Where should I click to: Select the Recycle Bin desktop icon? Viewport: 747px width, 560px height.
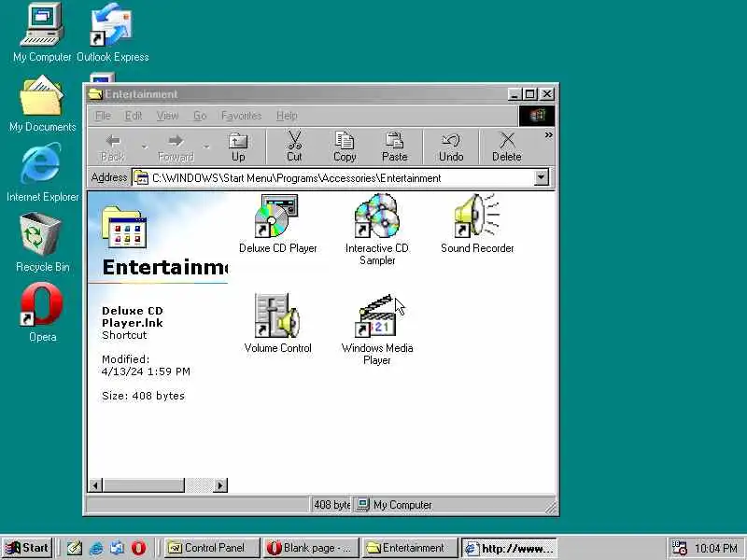click(42, 244)
